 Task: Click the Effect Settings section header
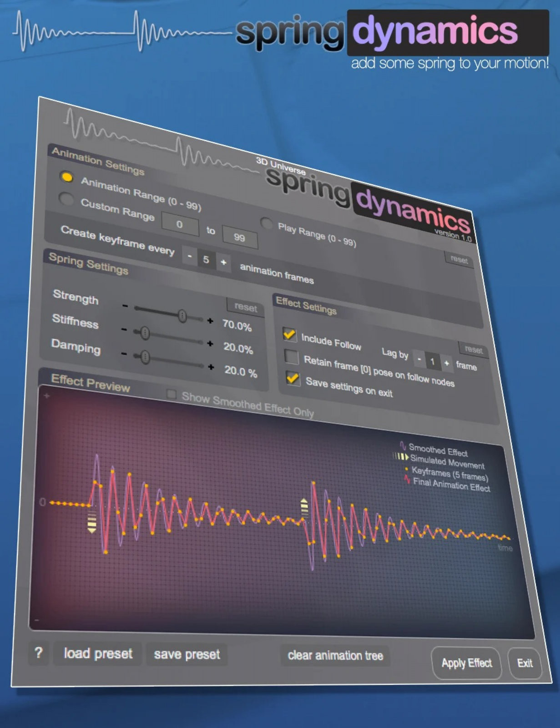[x=306, y=306]
